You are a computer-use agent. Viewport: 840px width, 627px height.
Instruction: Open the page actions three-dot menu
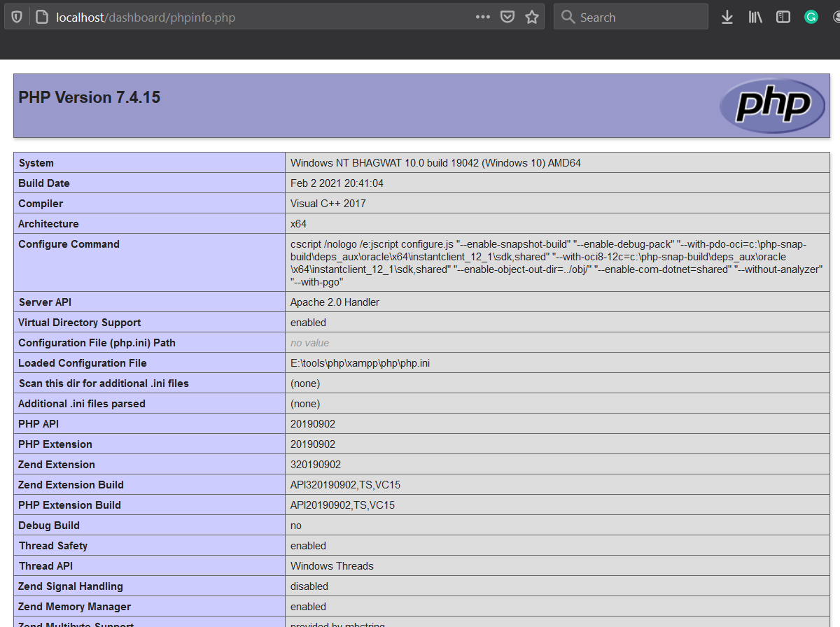coord(483,17)
